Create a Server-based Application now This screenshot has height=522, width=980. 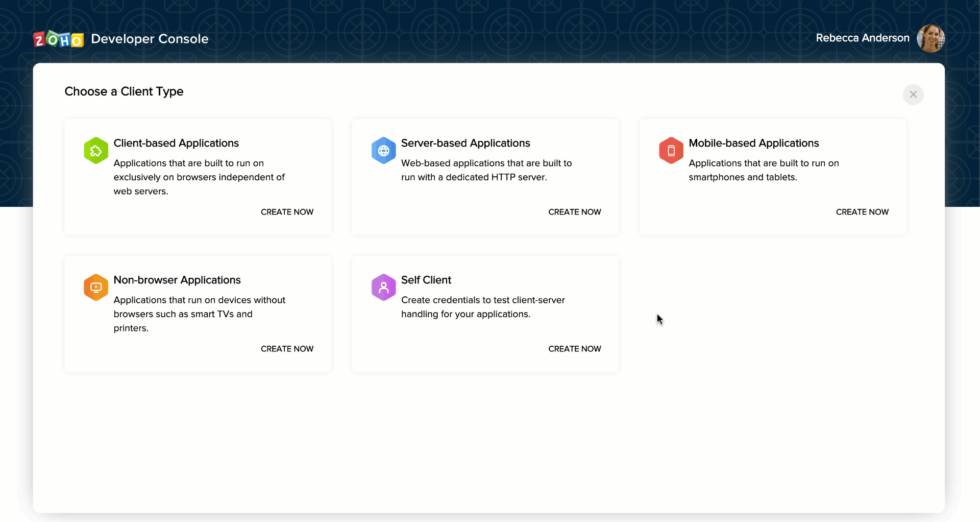click(574, 211)
